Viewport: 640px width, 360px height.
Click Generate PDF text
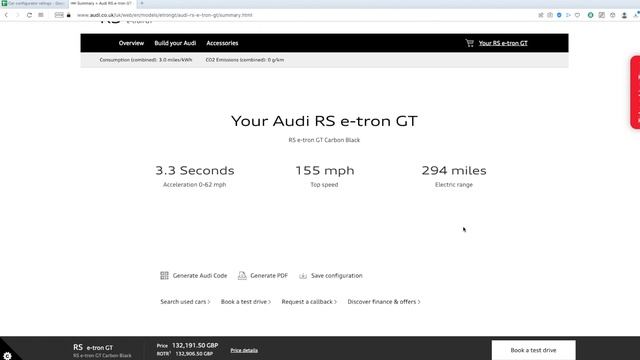(269, 276)
